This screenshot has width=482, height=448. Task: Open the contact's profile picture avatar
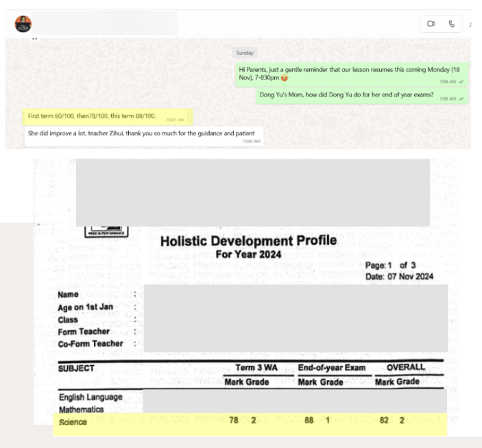coord(23,24)
